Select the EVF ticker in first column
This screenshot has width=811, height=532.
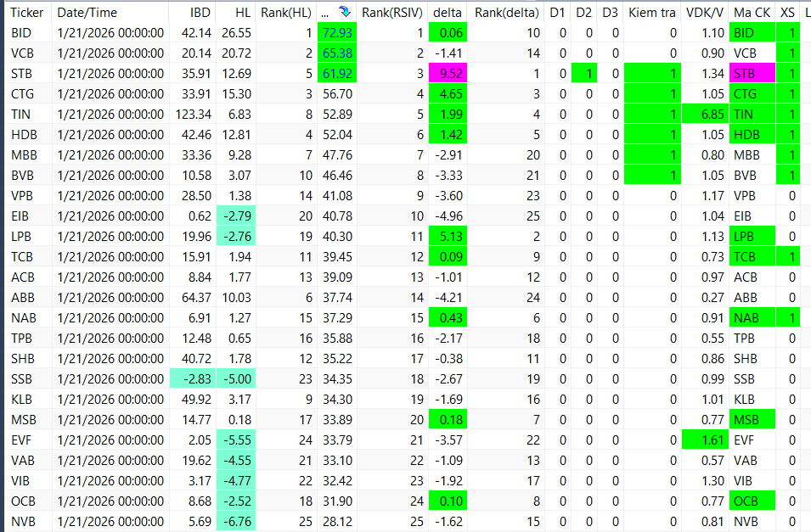pos(20,440)
